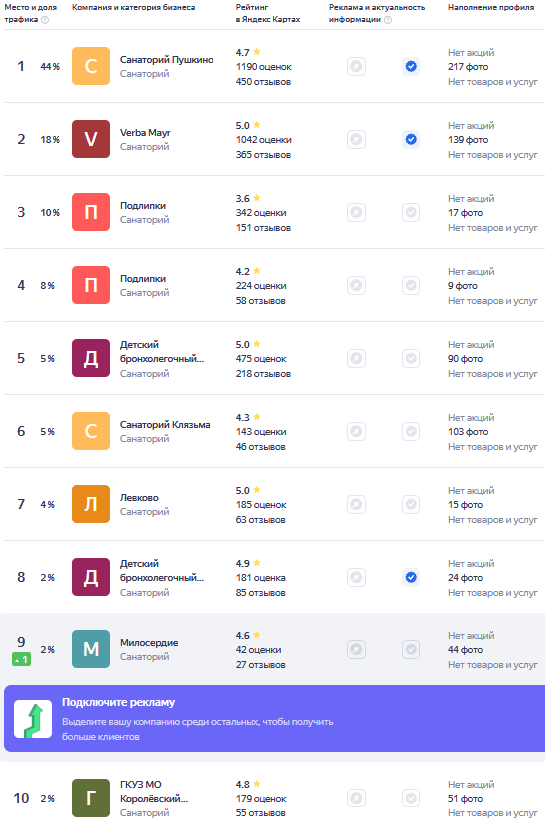
Task: Click the help icon beside информации header
Action: (388, 20)
